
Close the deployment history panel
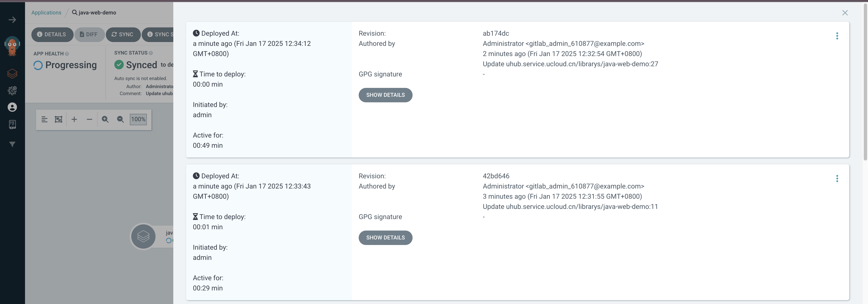[845, 13]
